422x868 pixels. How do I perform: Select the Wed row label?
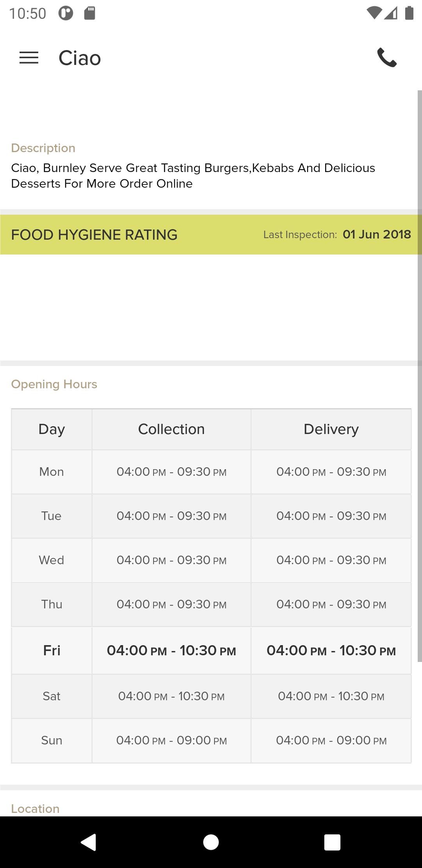click(52, 560)
